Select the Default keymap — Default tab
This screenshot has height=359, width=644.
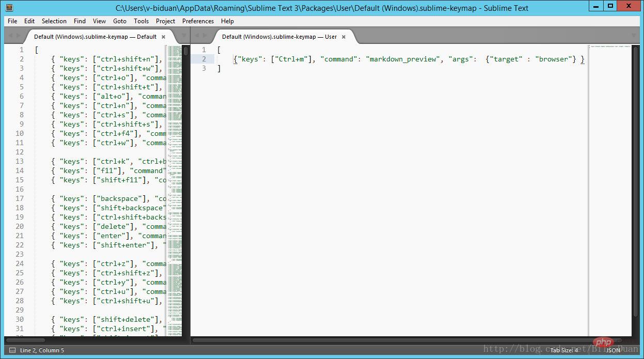click(96, 37)
